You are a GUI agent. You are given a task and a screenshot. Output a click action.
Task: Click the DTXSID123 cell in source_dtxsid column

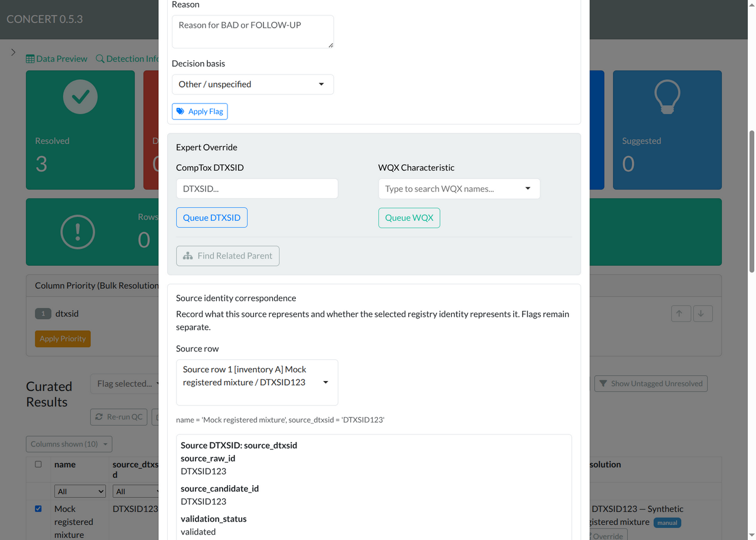tap(135, 509)
